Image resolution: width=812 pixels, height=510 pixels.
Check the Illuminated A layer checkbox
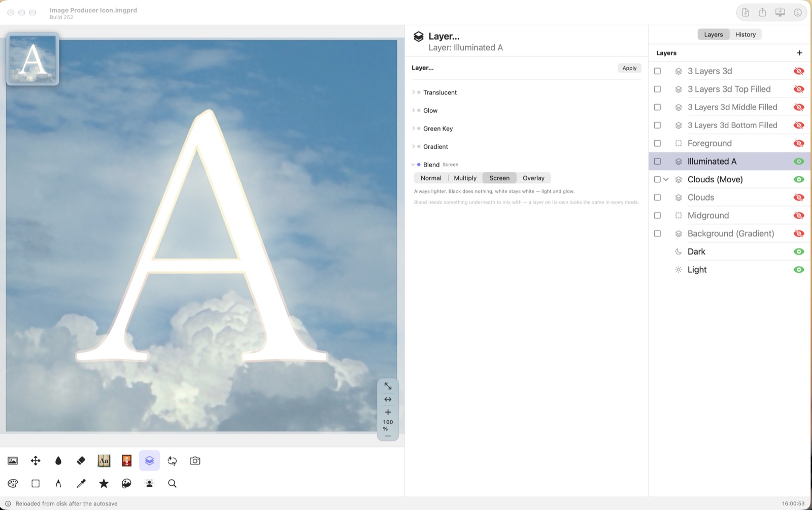coord(657,162)
